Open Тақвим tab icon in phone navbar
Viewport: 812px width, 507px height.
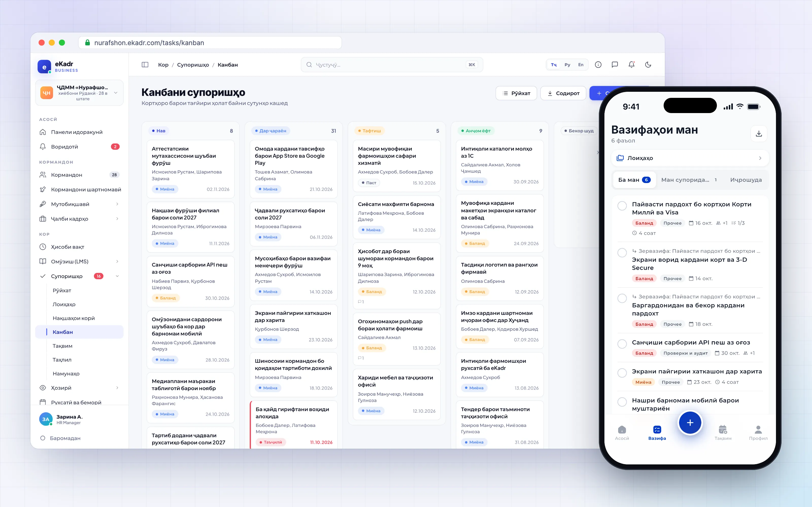click(723, 432)
